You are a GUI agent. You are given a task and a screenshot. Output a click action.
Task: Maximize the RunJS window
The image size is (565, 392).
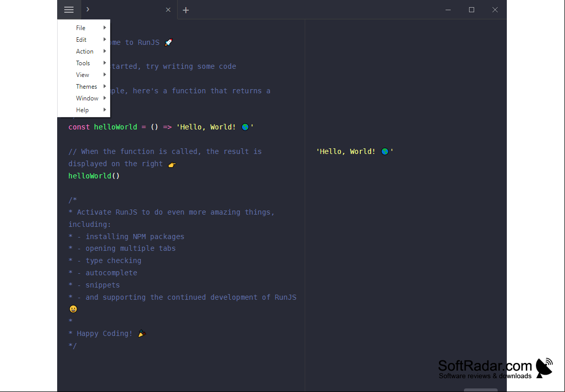471,10
